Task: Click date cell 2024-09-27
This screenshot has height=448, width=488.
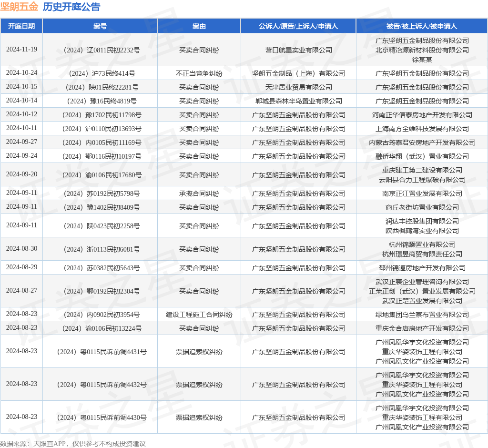Action: tap(21, 142)
